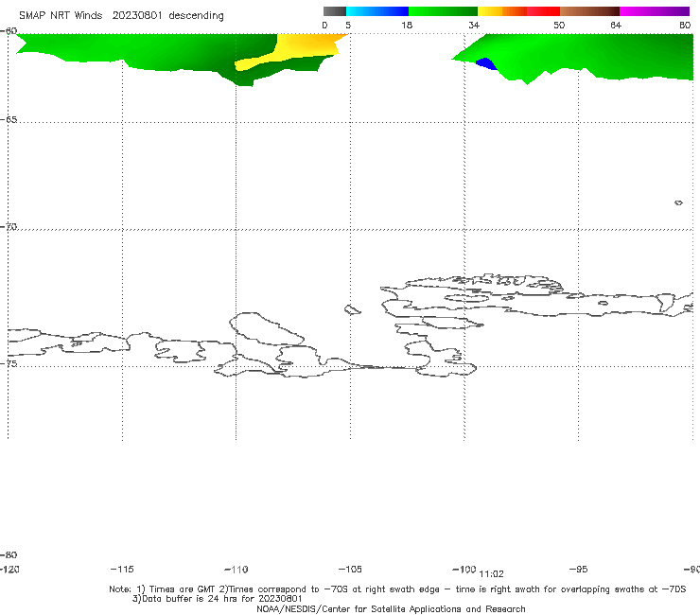Select the magenta-purple segment of the colorbar
The height and width of the screenshot is (615, 700).
655,11
